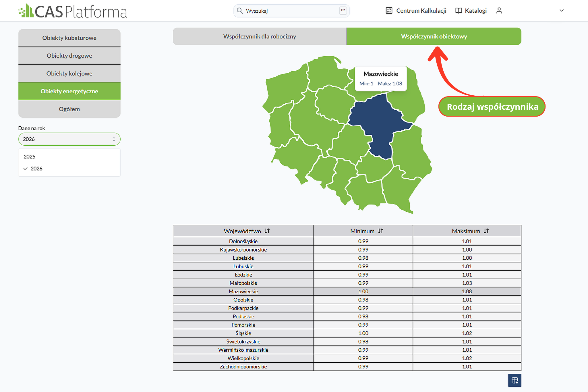Click the table export icon button

point(514,381)
